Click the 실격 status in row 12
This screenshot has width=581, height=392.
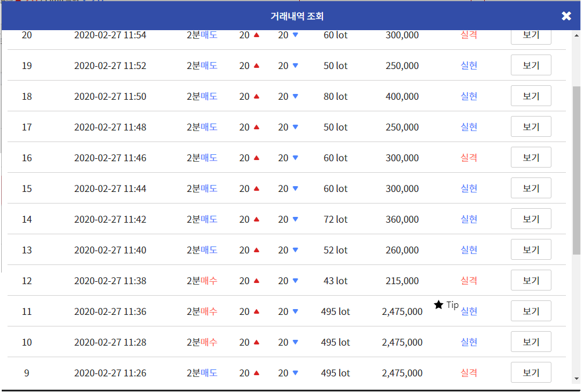(x=469, y=281)
